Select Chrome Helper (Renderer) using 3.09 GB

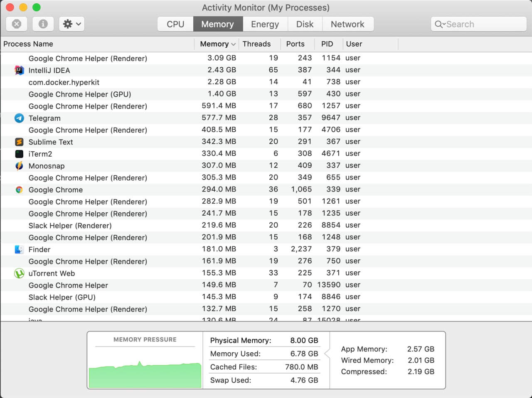[x=266, y=58]
